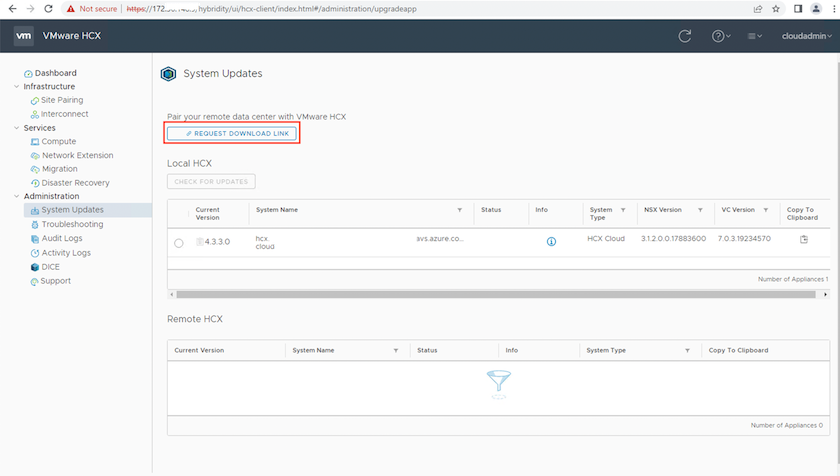
Task: Select System Updates in sidebar
Action: 88,210
